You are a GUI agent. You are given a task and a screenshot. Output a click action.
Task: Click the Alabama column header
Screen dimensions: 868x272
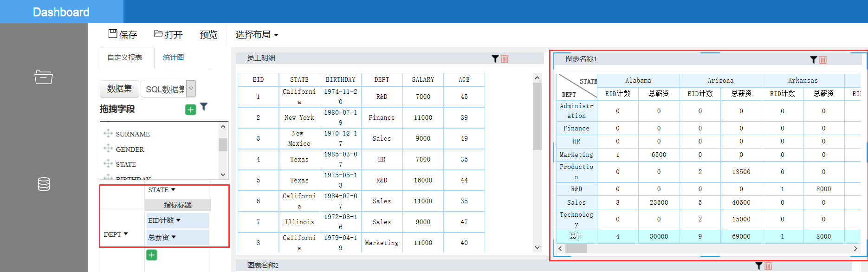[x=638, y=81]
